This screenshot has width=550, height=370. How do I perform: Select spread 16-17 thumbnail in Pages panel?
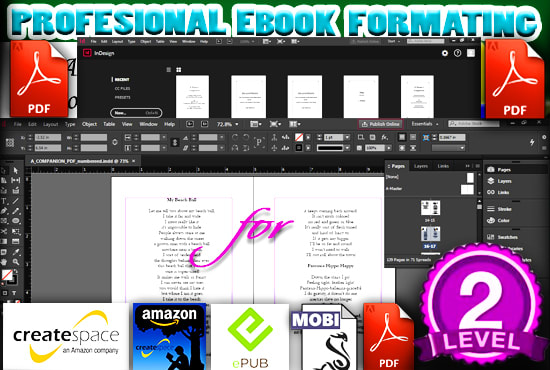[430, 234]
